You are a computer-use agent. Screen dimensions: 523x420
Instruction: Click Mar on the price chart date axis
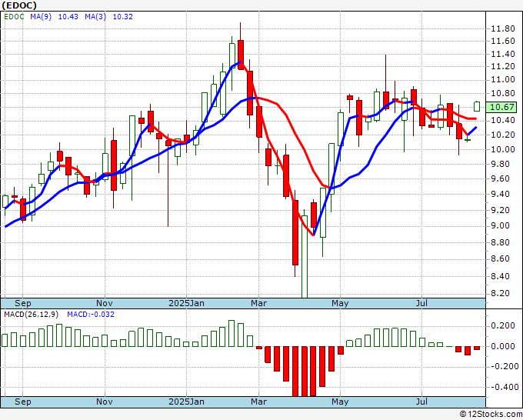259,303
